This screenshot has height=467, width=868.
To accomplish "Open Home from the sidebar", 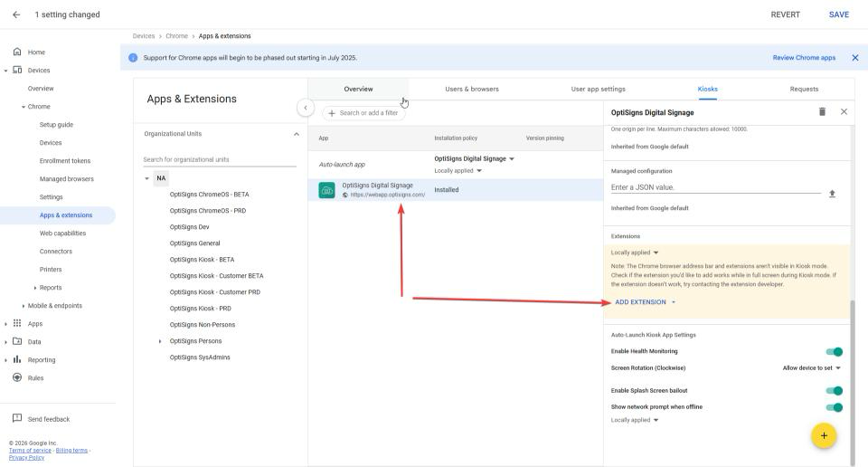I will (36, 52).
